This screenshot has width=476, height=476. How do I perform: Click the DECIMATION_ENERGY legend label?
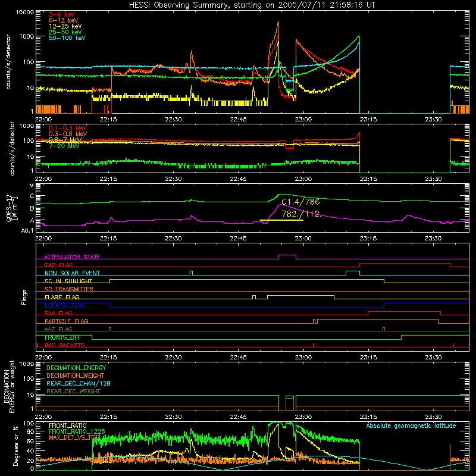[x=76, y=368]
